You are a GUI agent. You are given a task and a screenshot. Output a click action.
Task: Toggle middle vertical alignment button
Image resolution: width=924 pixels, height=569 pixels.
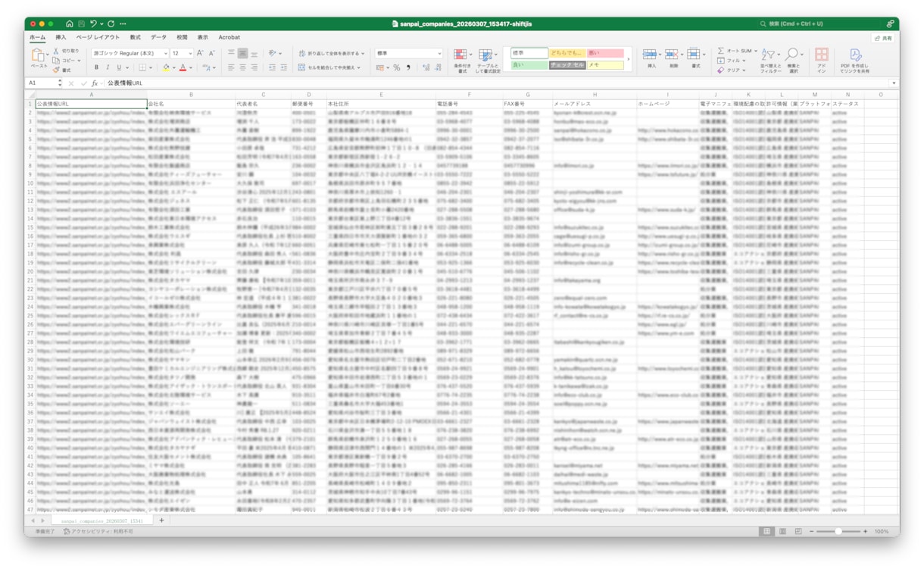[242, 54]
